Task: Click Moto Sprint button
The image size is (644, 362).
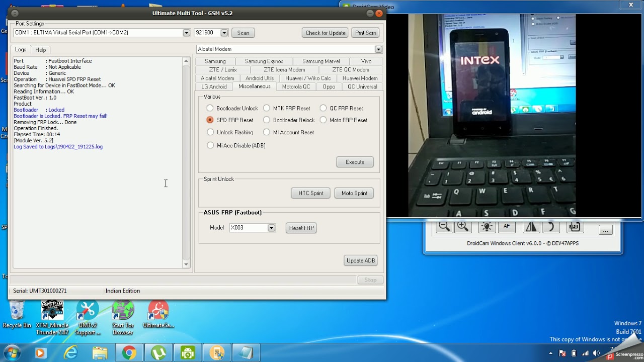Action: [354, 193]
